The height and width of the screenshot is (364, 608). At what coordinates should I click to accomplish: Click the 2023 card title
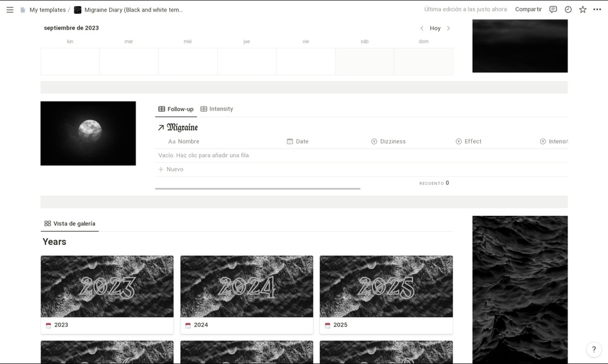(61, 325)
